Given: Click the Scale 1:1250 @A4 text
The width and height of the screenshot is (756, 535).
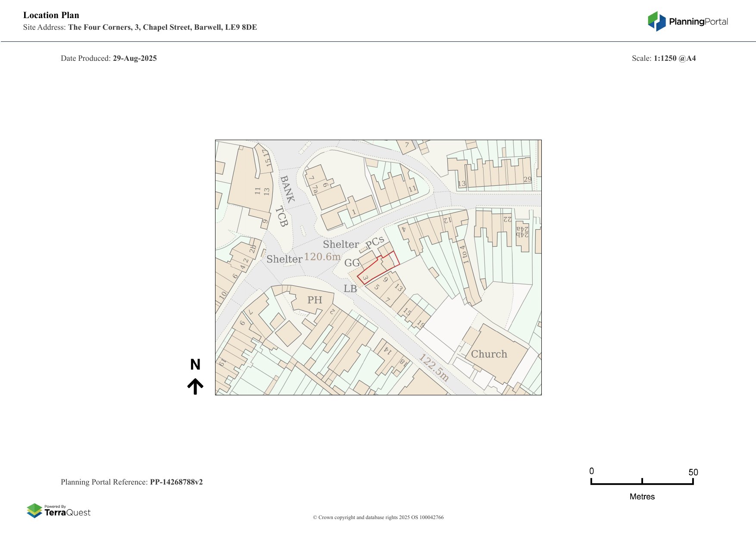Looking at the screenshot, I should pos(663,58).
